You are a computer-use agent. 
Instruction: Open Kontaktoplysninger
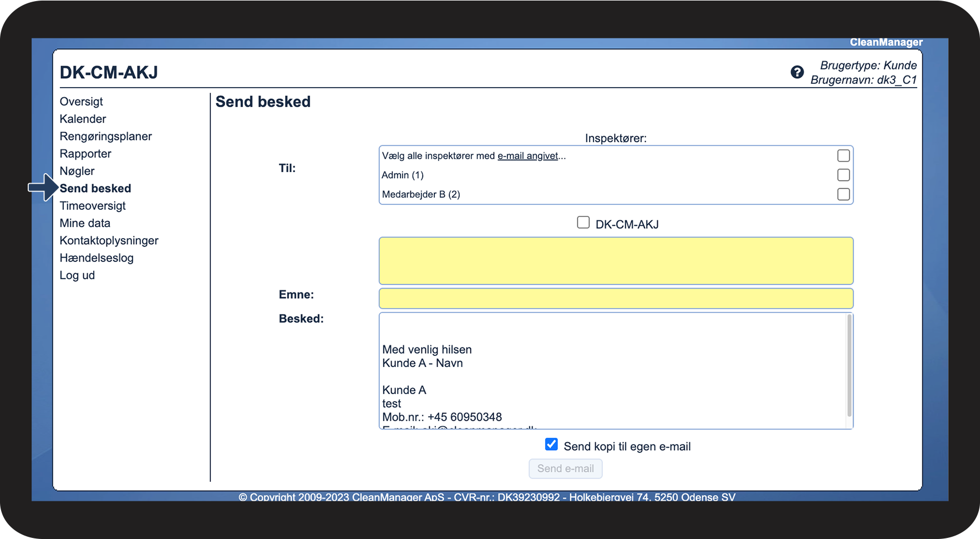109,240
